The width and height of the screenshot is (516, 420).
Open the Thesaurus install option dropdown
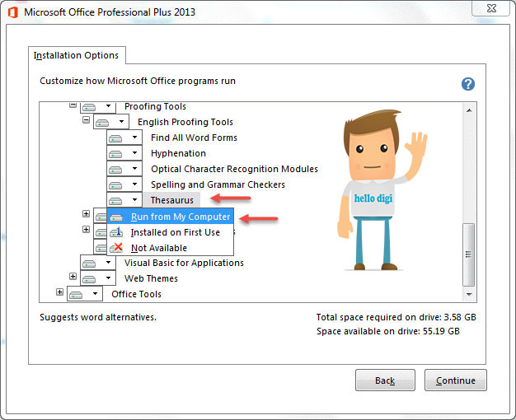click(x=134, y=201)
